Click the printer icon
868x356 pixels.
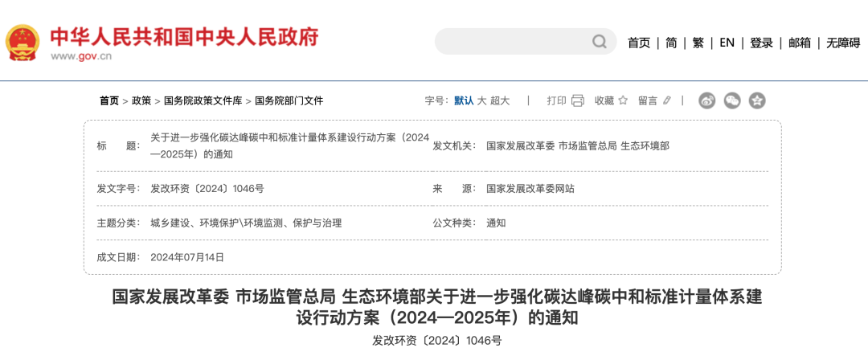click(x=577, y=100)
